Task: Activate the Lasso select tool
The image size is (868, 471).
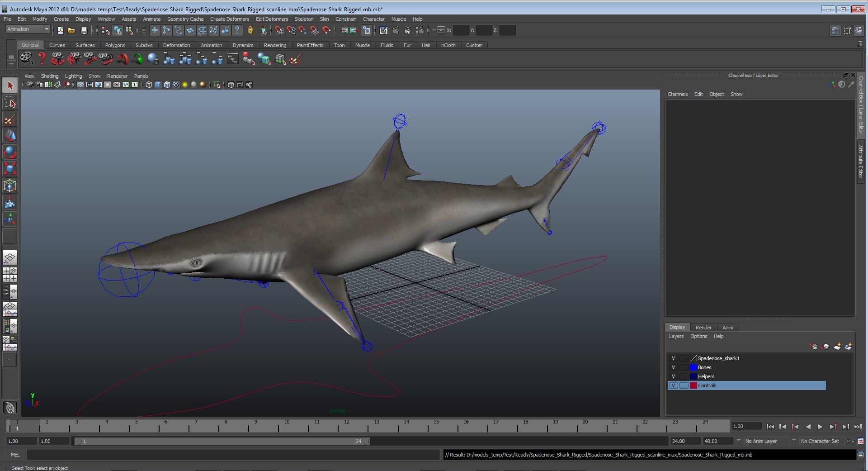Action: point(10,102)
